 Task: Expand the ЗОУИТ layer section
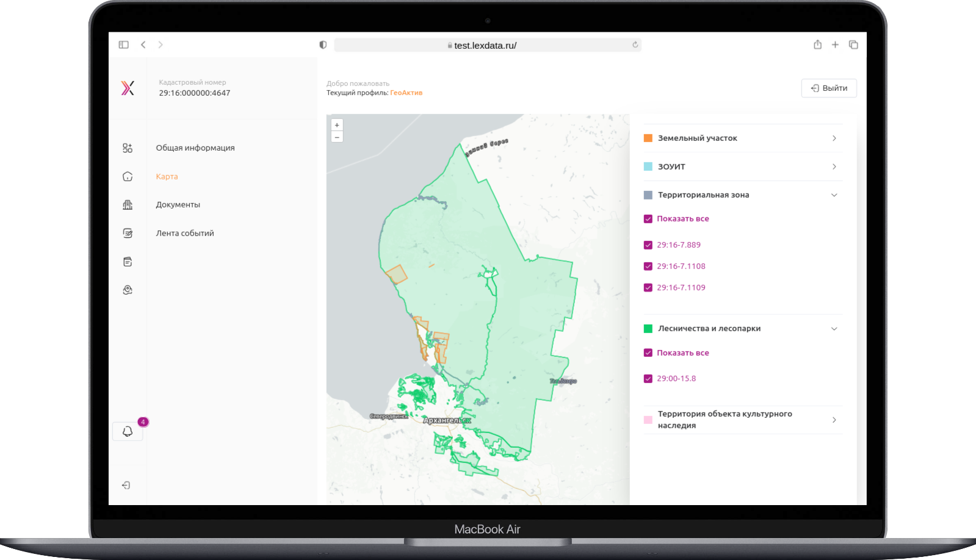(834, 167)
